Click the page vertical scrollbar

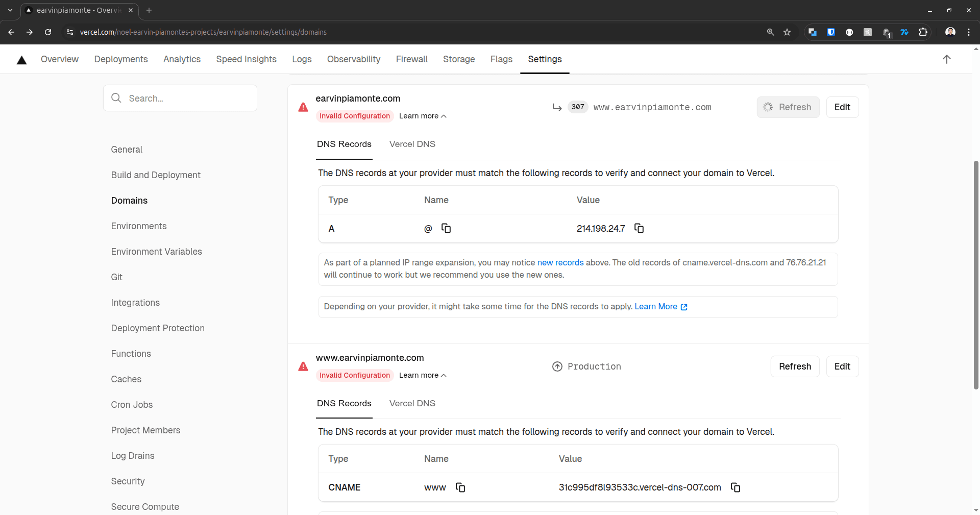point(976,276)
